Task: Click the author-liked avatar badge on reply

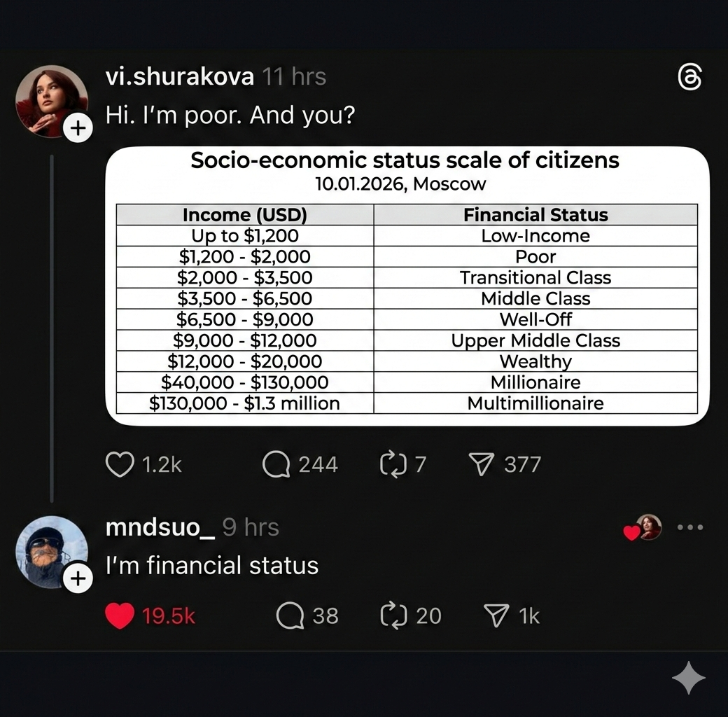Action: coord(648,527)
